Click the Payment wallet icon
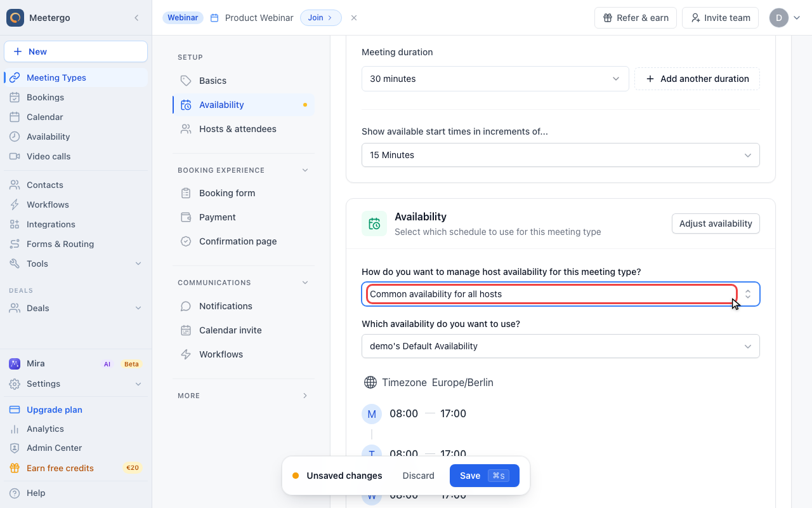This screenshot has width=812, height=508. pyautogui.click(x=186, y=217)
